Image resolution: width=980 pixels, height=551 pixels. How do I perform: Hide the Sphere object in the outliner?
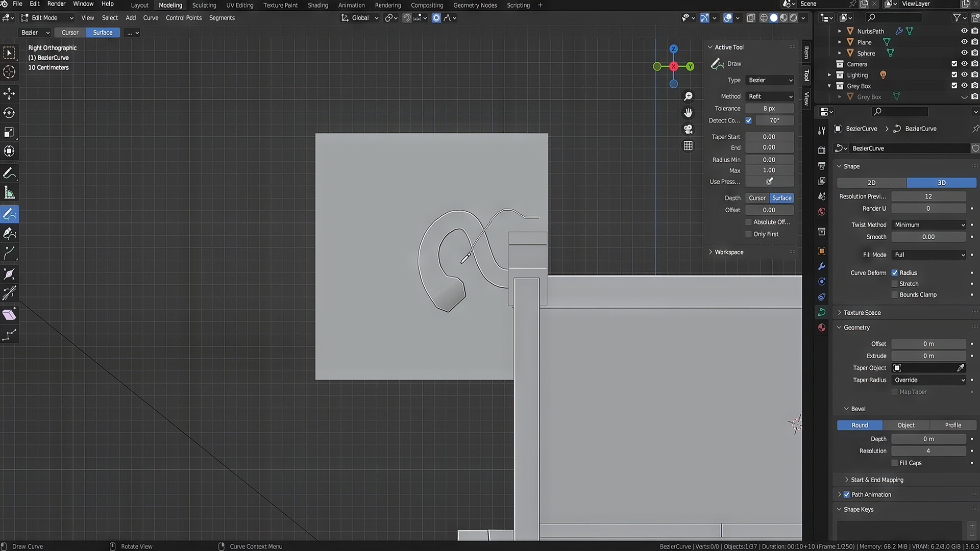[x=964, y=53]
